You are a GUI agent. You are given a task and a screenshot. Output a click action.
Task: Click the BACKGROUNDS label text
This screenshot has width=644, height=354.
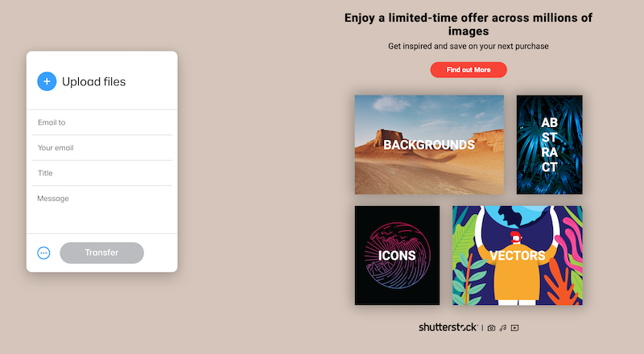[x=429, y=145]
